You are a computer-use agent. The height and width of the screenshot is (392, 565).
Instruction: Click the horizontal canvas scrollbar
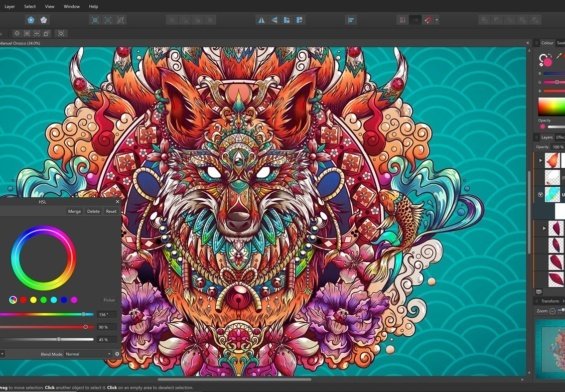[x=234, y=379]
